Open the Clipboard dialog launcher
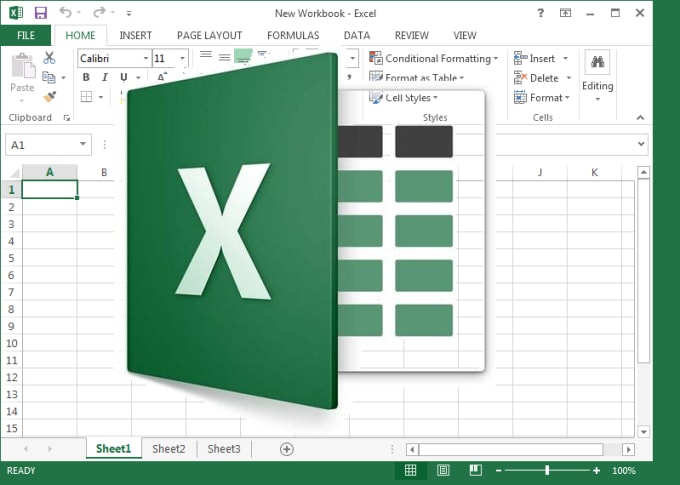 click(x=66, y=118)
